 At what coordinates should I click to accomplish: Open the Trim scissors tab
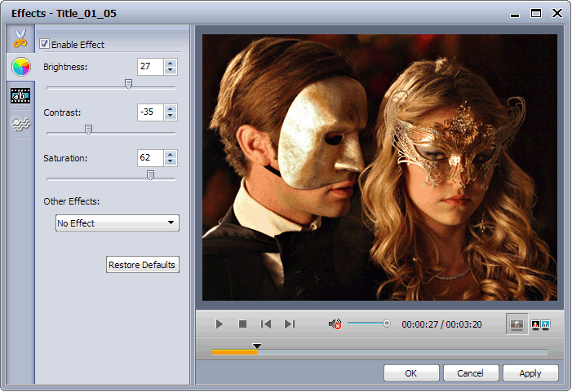click(x=20, y=38)
